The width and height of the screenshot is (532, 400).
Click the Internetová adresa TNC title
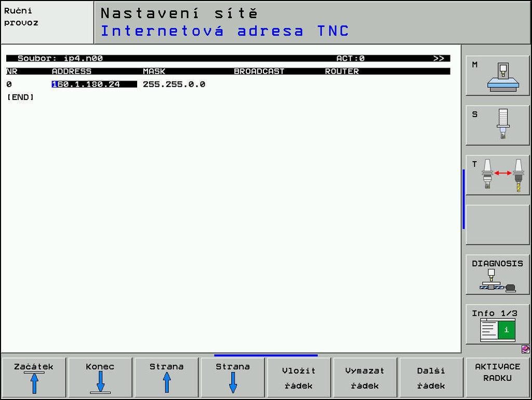tap(225, 31)
